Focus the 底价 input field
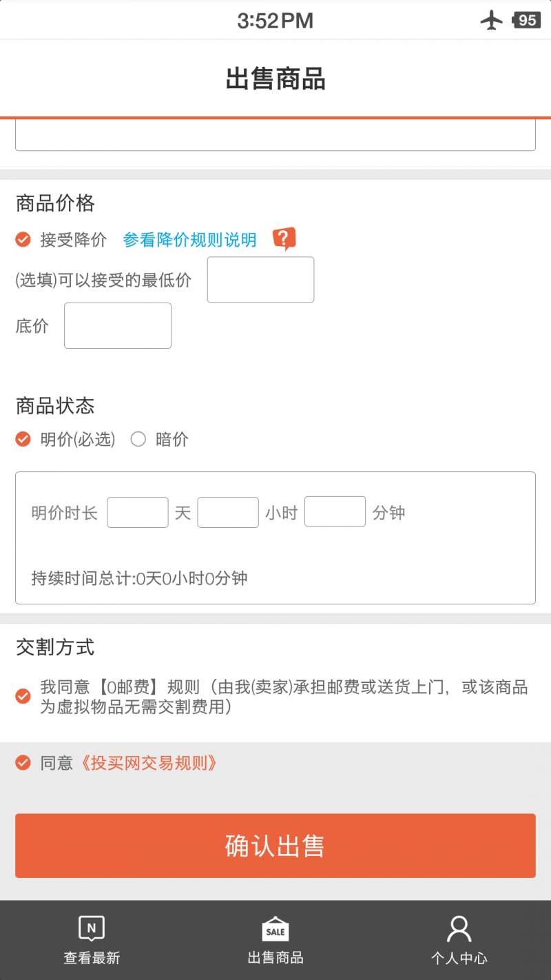 (x=118, y=325)
